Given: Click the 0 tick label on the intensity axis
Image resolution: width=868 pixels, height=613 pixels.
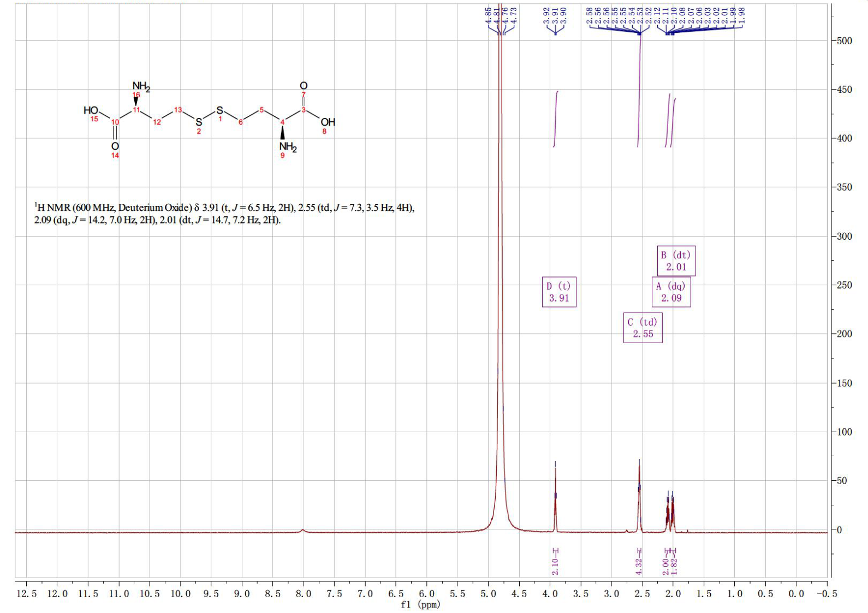Looking at the screenshot, I should (x=840, y=530).
